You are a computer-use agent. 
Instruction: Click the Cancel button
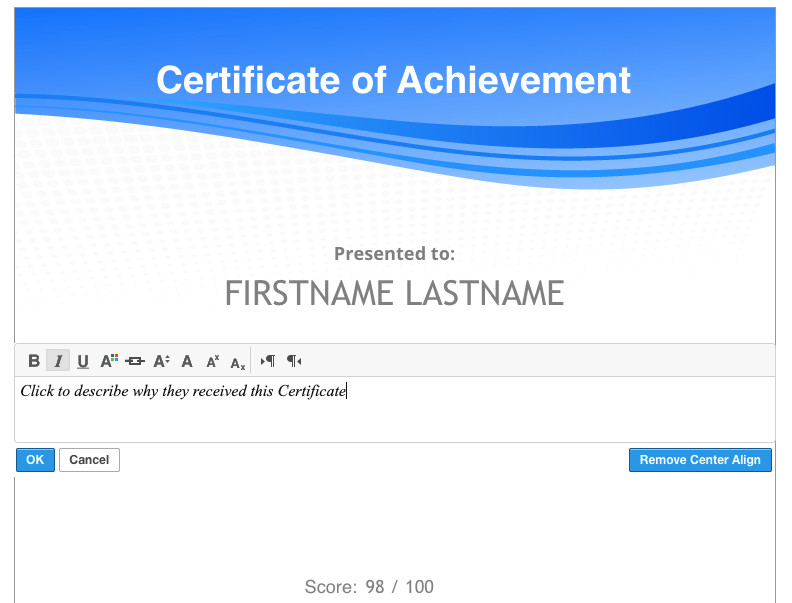(x=89, y=460)
